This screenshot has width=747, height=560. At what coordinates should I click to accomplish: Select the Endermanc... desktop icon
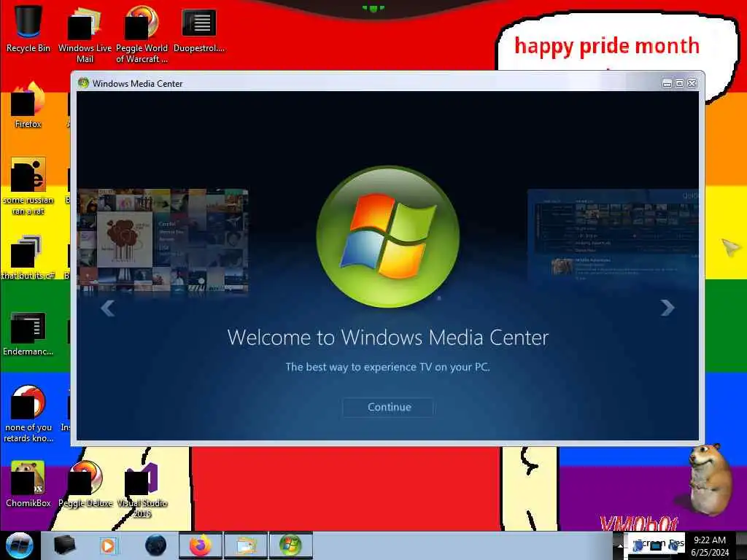click(x=28, y=334)
